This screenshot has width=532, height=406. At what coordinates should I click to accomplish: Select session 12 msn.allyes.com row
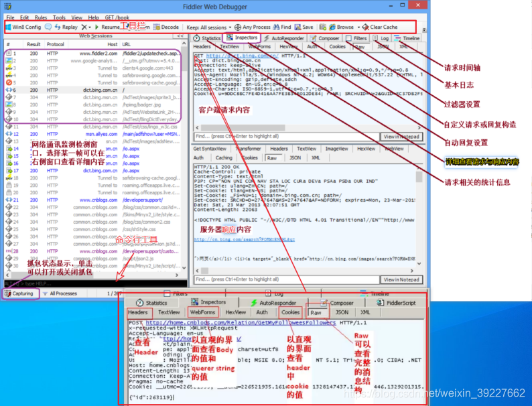point(92,134)
